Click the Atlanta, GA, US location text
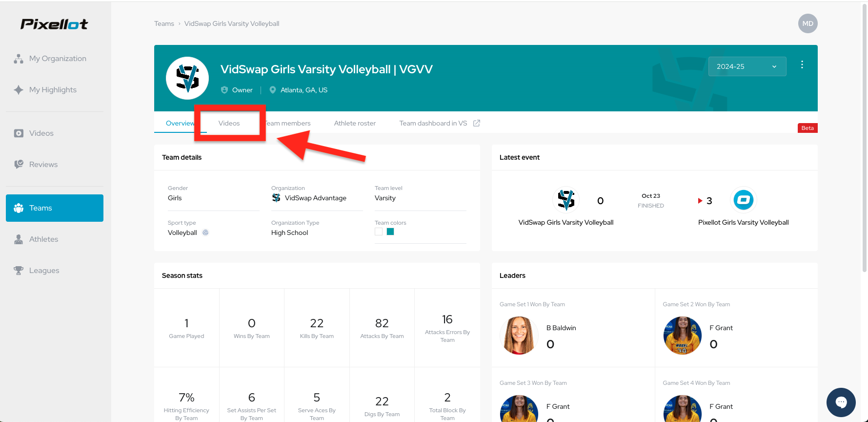 coord(304,90)
